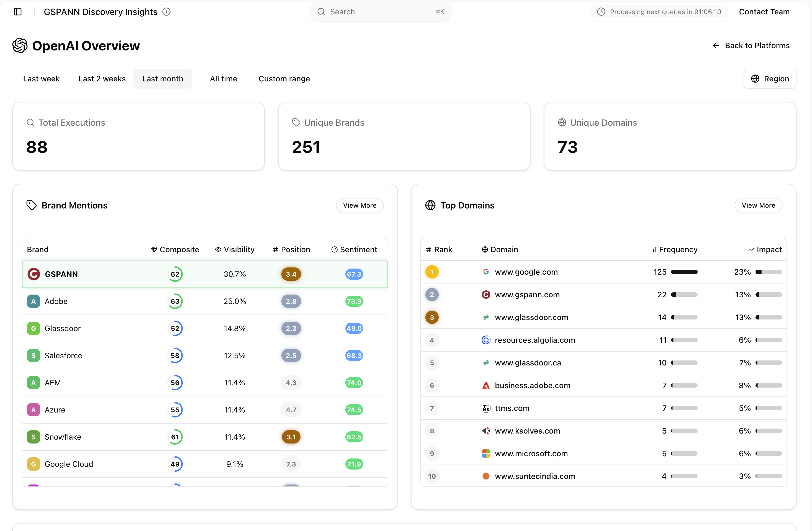This screenshot has height=531, width=812.
Task: Open the Custom range tab
Action: pos(284,79)
